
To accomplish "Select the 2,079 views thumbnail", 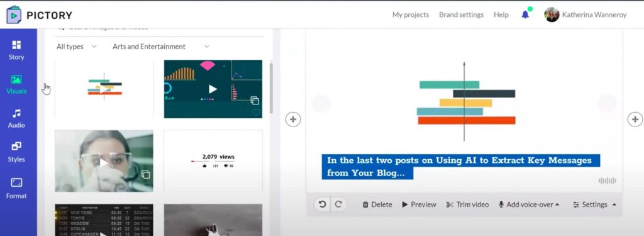I will coord(213,160).
